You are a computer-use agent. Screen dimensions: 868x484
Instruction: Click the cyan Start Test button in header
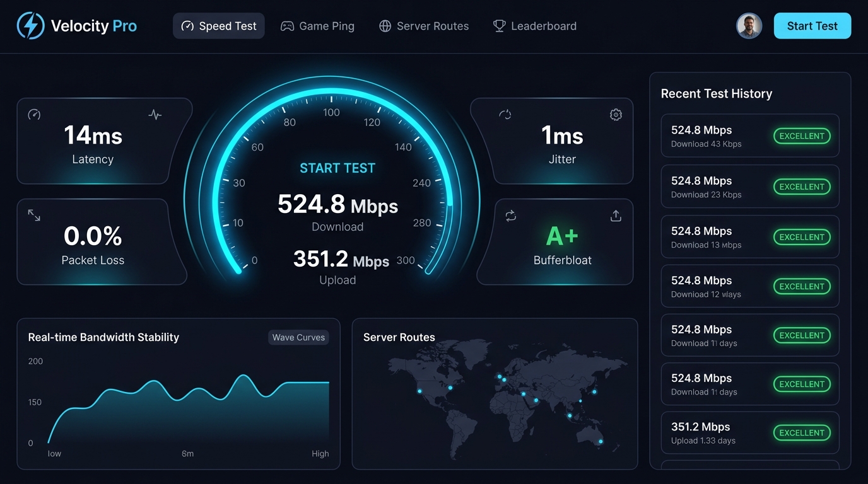(812, 26)
